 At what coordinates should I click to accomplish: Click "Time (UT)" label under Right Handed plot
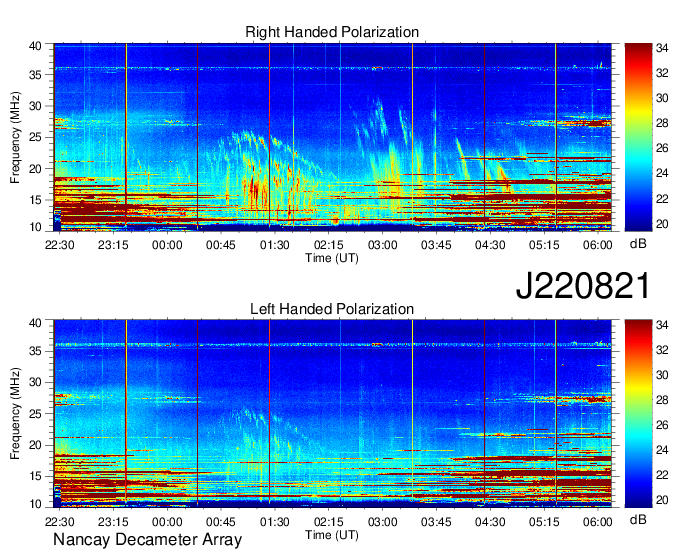332,258
